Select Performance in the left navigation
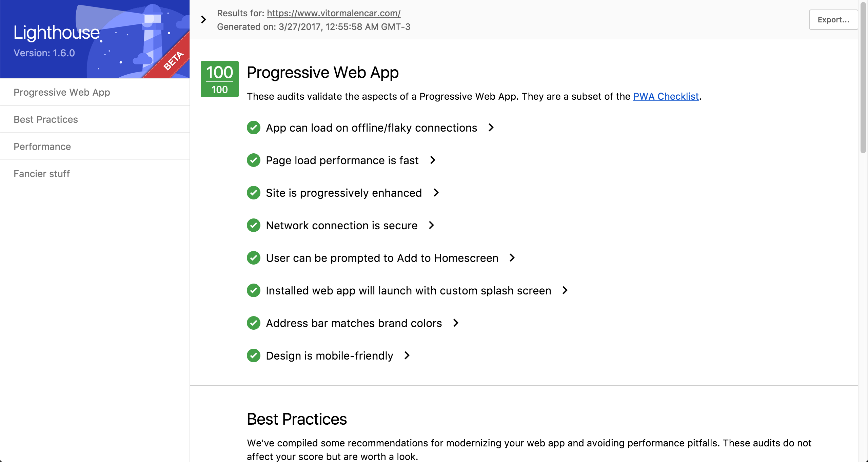The width and height of the screenshot is (868, 462). click(x=42, y=147)
